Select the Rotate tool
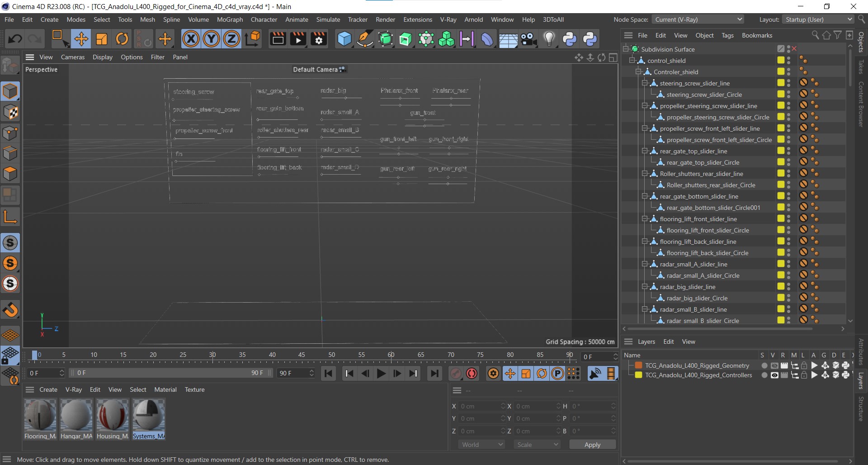868x465 pixels. coord(122,39)
